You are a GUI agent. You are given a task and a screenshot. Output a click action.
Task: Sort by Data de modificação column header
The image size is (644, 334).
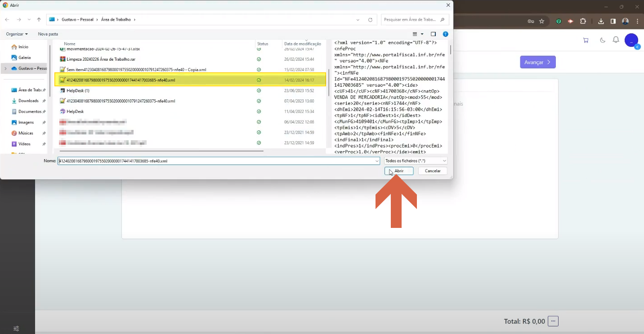tap(303, 44)
